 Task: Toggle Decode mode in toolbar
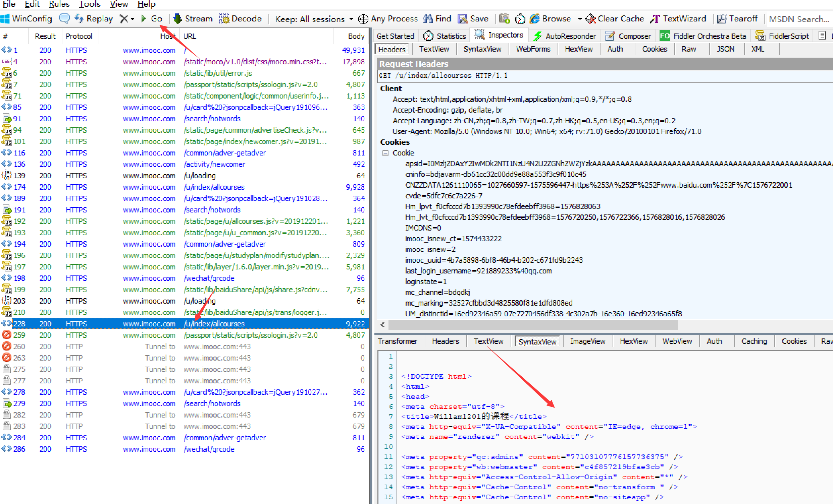[x=240, y=18]
